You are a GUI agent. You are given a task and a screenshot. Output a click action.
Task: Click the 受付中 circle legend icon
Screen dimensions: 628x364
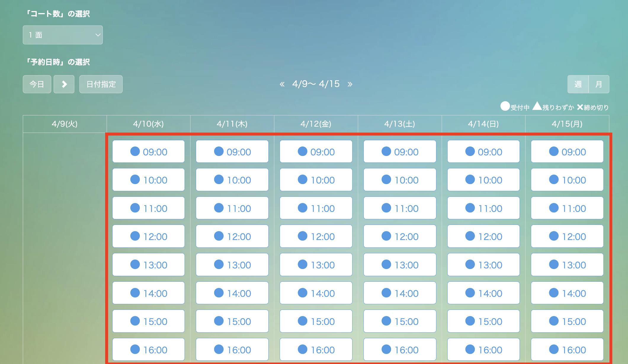[x=505, y=106]
